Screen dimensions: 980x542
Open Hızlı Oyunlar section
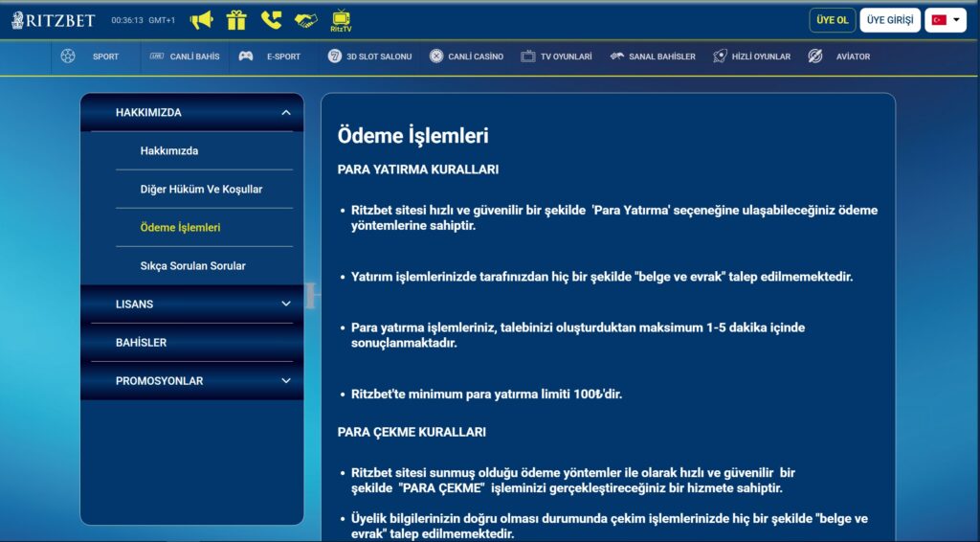pos(761,56)
